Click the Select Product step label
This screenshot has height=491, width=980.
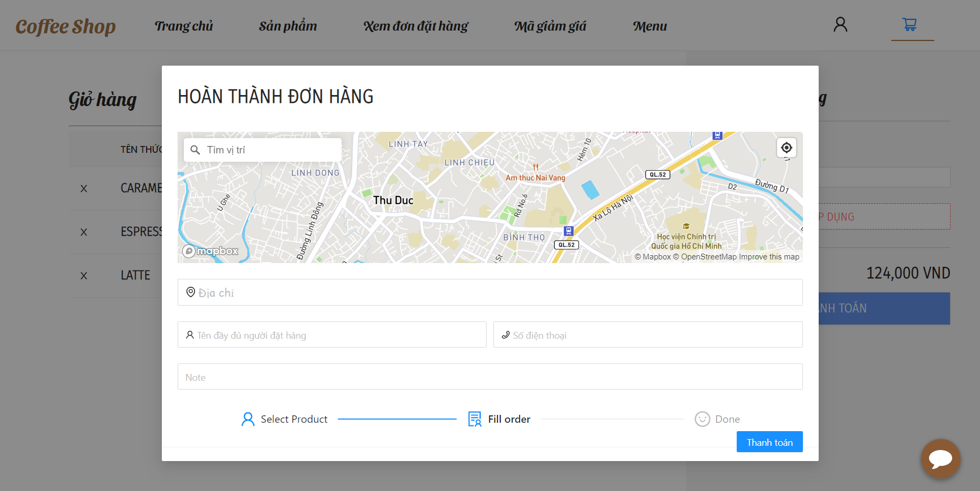tap(294, 419)
